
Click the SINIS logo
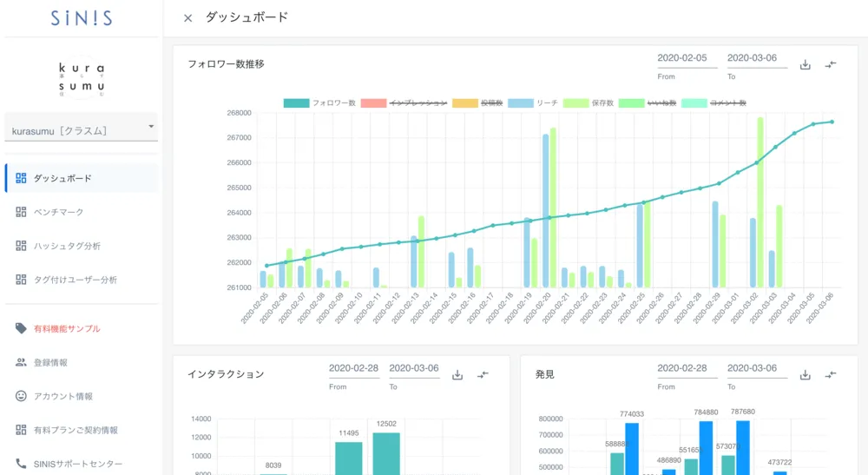click(82, 18)
